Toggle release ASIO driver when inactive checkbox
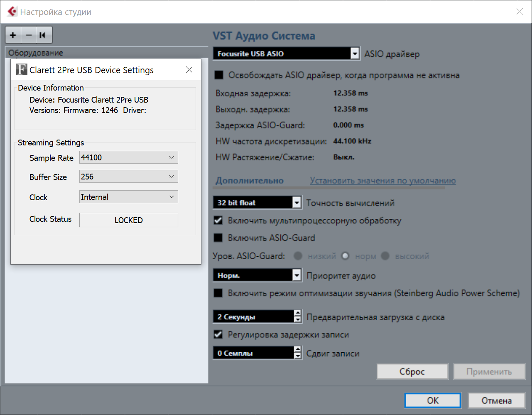This screenshot has width=532, height=415. coord(218,75)
